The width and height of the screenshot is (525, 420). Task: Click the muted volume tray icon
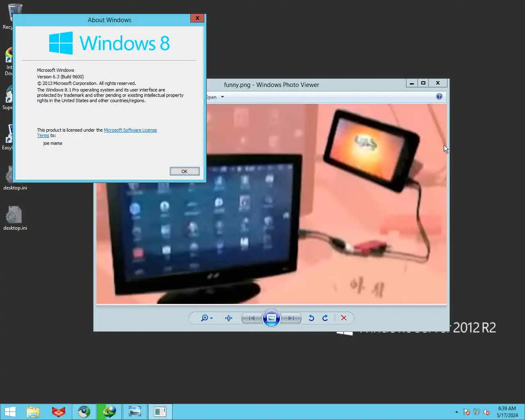tap(486, 412)
